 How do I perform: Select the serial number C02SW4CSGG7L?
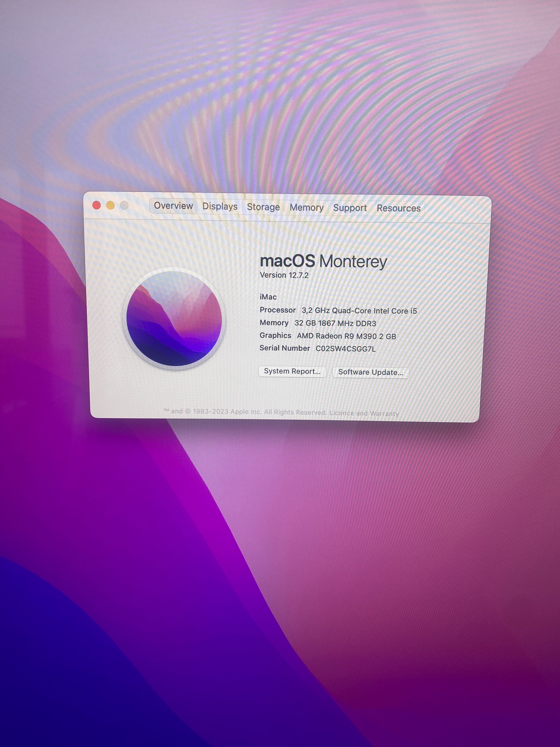(x=346, y=349)
